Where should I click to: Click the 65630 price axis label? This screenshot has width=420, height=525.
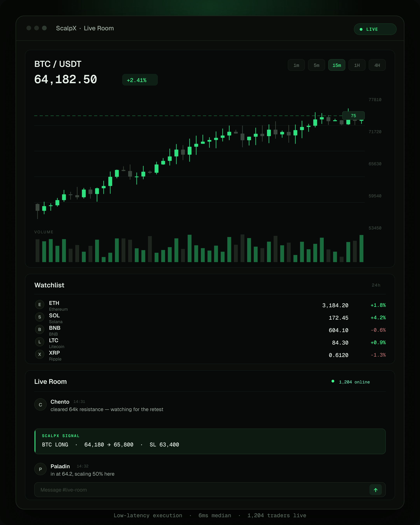coord(375,164)
